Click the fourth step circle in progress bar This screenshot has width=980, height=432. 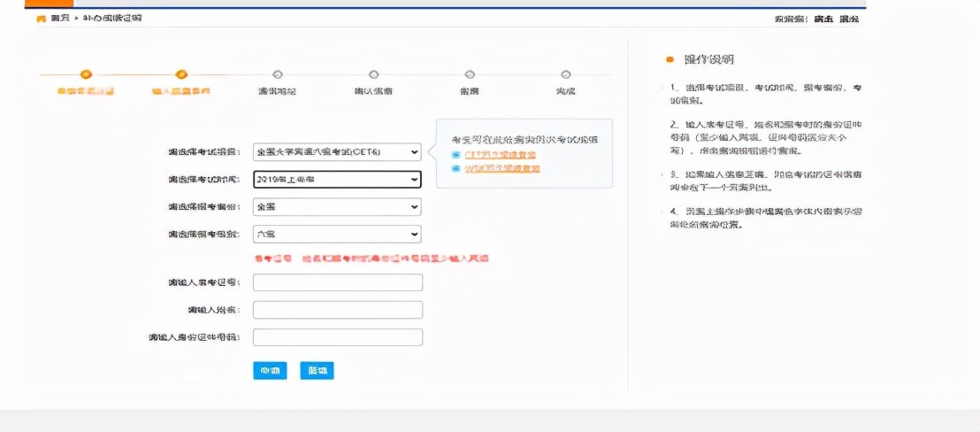(373, 74)
